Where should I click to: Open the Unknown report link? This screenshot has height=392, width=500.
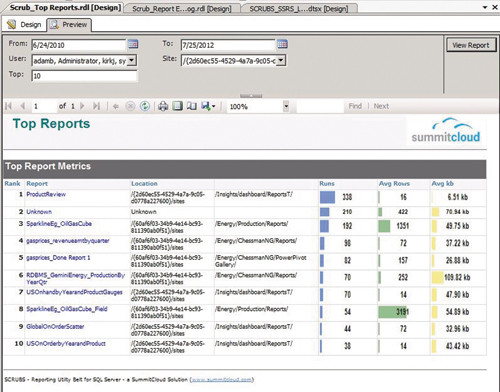tap(39, 212)
